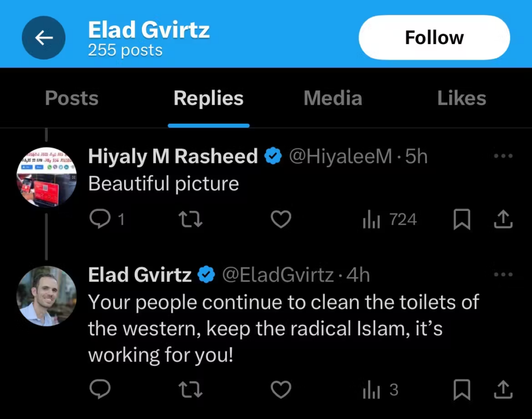The height and width of the screenshot is (419, 532).
Task: Like Elad Gvirtz's reply
Action: [x=281, y=389]
